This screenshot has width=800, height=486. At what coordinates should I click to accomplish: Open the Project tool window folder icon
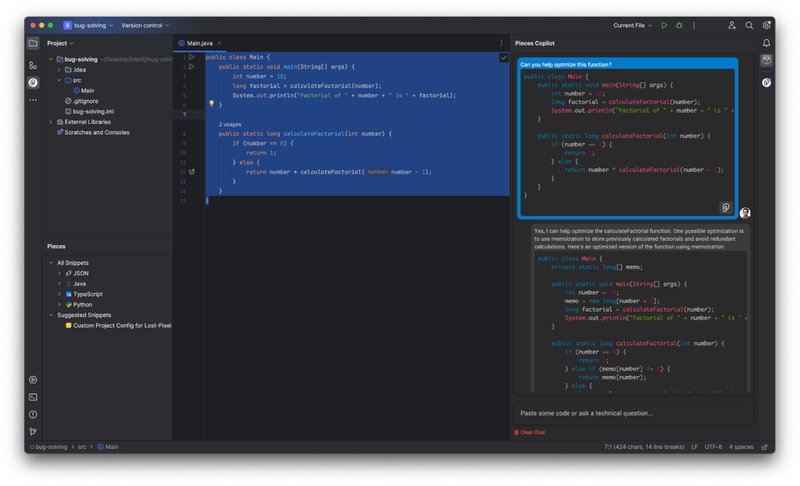click(x=33, y=43)
